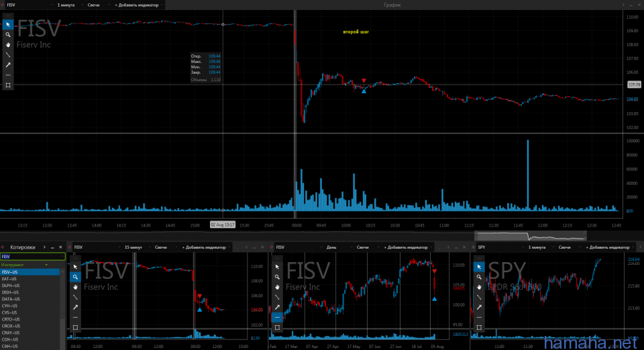Select trend line tool in SPY chart
The image size is (644, 350).
(479, 297)
